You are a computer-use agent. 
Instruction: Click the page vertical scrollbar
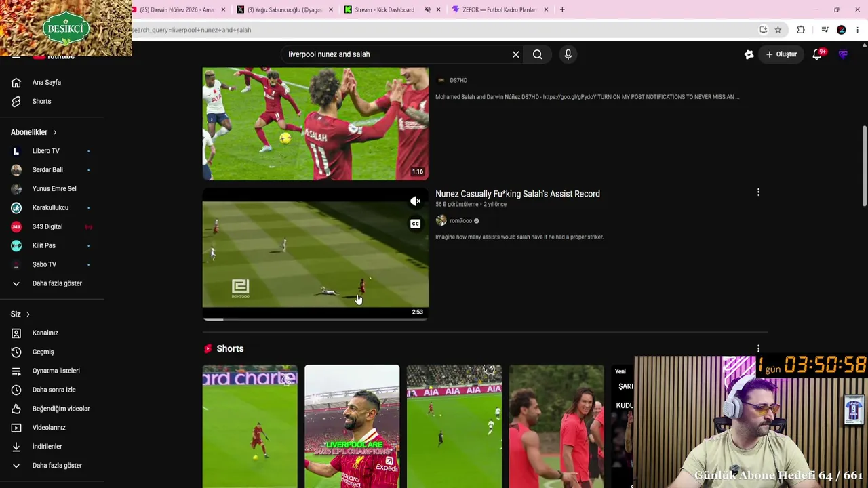tap(864, 166)
